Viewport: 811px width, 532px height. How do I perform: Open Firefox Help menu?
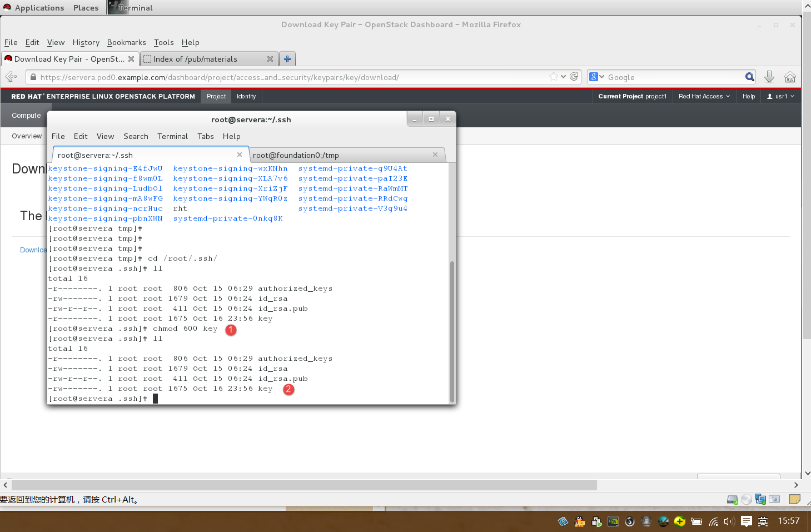[191, 42]
